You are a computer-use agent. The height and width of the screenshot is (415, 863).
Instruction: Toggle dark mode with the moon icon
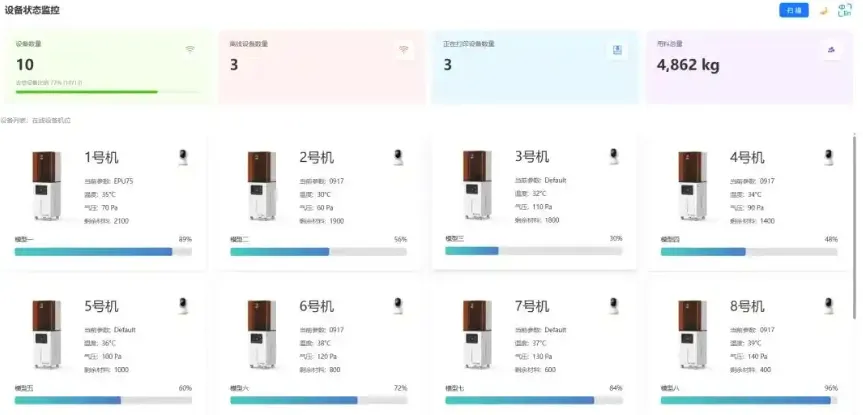point(824,10)
